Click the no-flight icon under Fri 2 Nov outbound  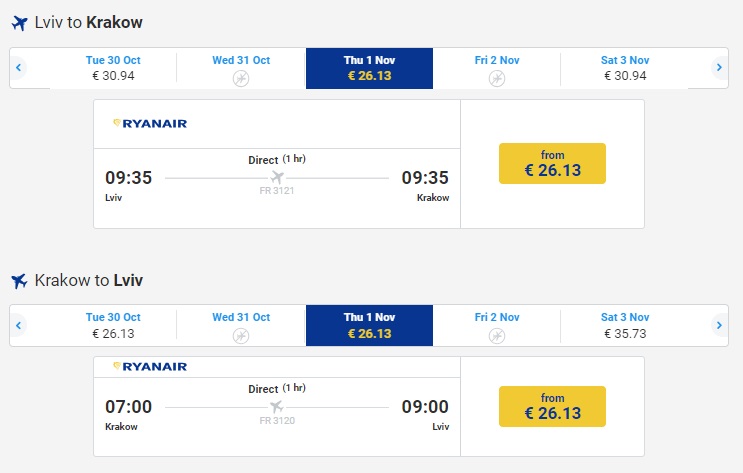(497, 78)
